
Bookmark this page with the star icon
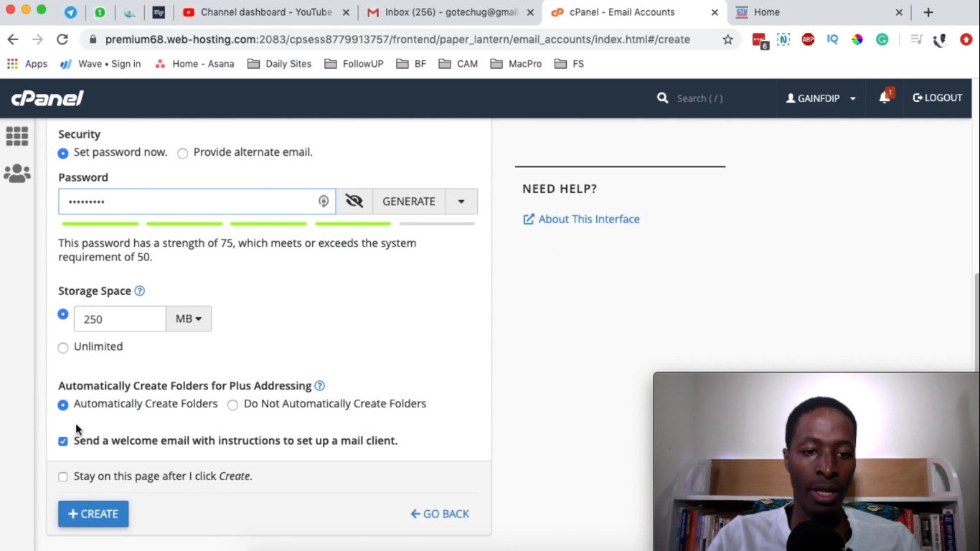[x=727, y=39]
